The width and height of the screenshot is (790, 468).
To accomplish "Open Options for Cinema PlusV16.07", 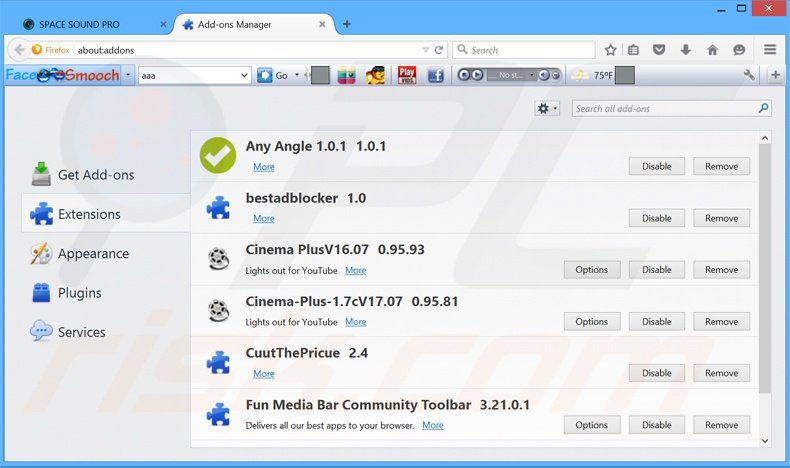I will coord(592,270).
